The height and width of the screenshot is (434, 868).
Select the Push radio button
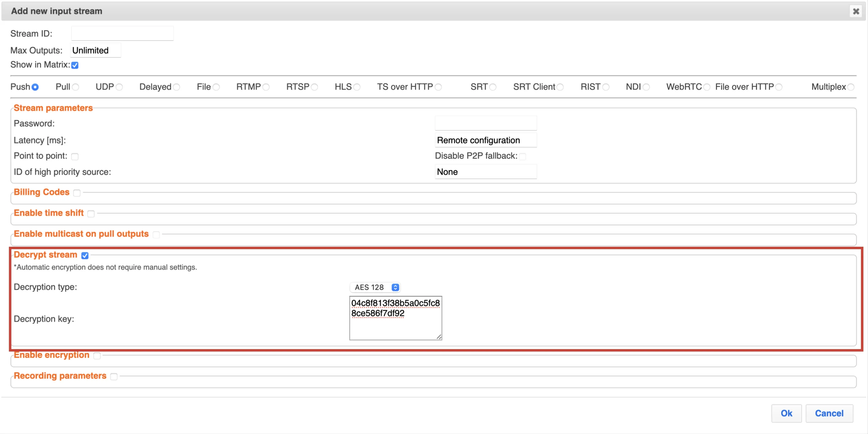point(35,87)
